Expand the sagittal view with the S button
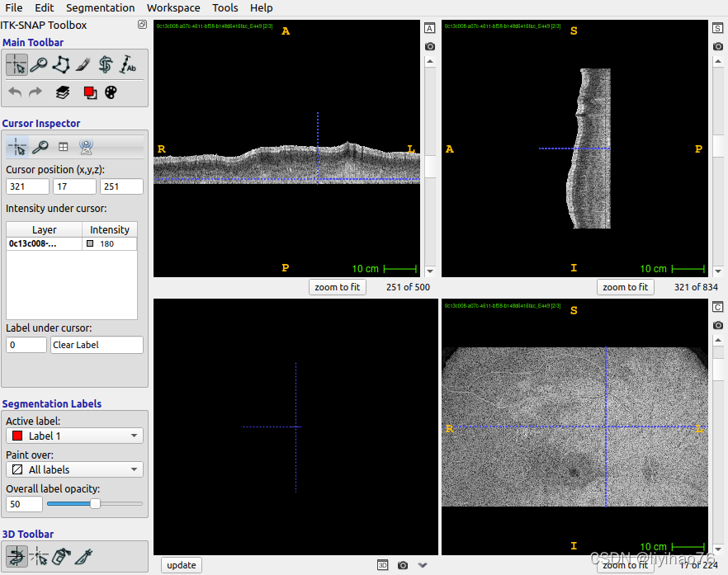 [x=718, y=28]
